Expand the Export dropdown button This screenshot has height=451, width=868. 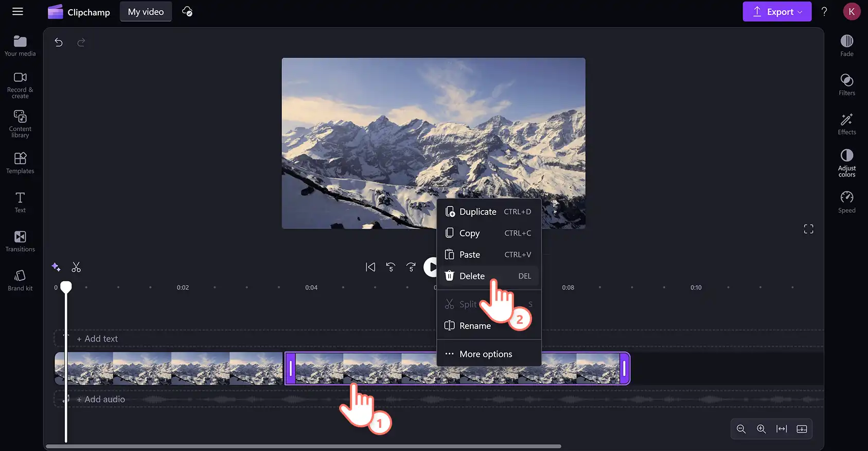point(776,12)
